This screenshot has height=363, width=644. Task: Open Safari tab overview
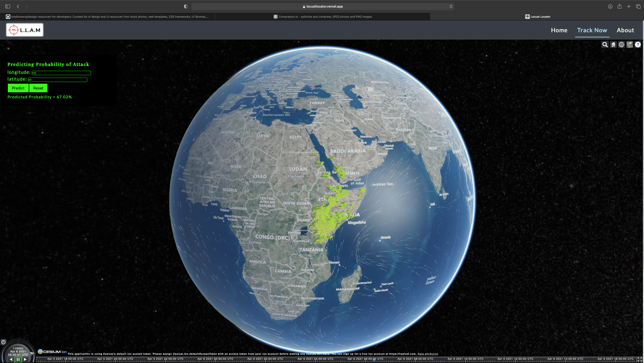click(638, 7)
